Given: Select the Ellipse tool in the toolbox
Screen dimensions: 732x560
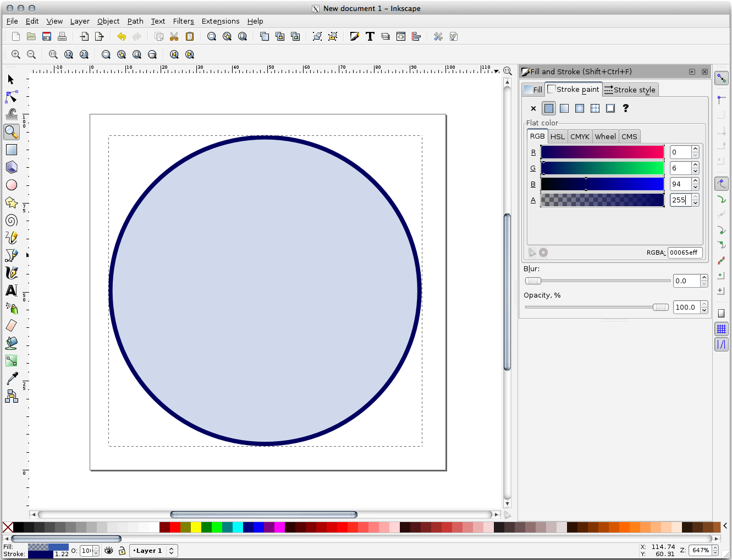Looking at the screenshot, I should coord(11,185).
